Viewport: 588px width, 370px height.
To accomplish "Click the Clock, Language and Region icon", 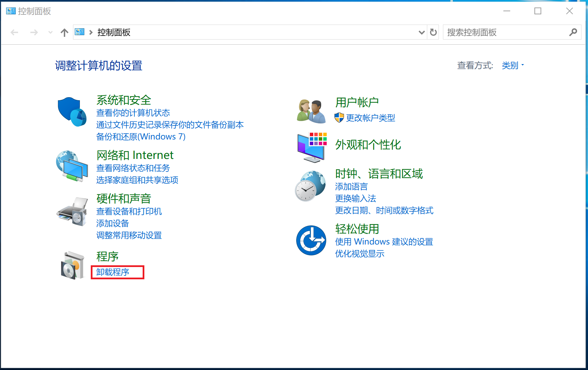I will tap(310, 186).
